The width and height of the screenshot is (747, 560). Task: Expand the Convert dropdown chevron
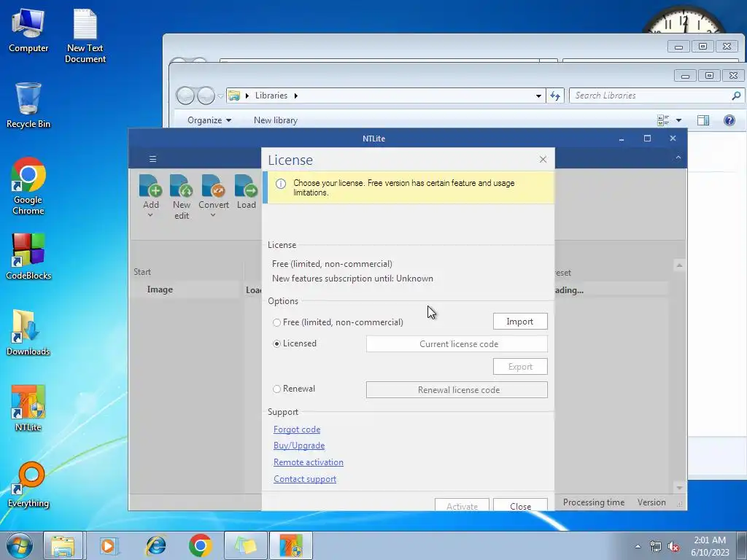click(213, 215)
